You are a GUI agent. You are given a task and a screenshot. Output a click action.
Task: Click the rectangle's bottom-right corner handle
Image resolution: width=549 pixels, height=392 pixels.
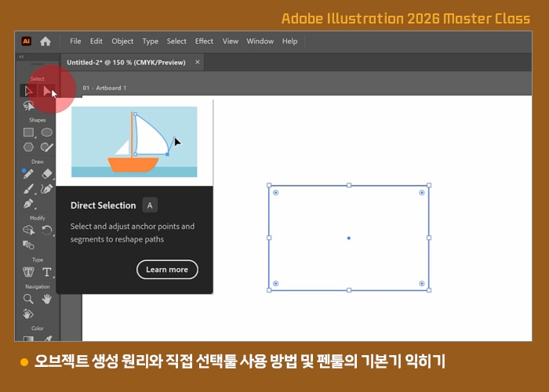429,290
